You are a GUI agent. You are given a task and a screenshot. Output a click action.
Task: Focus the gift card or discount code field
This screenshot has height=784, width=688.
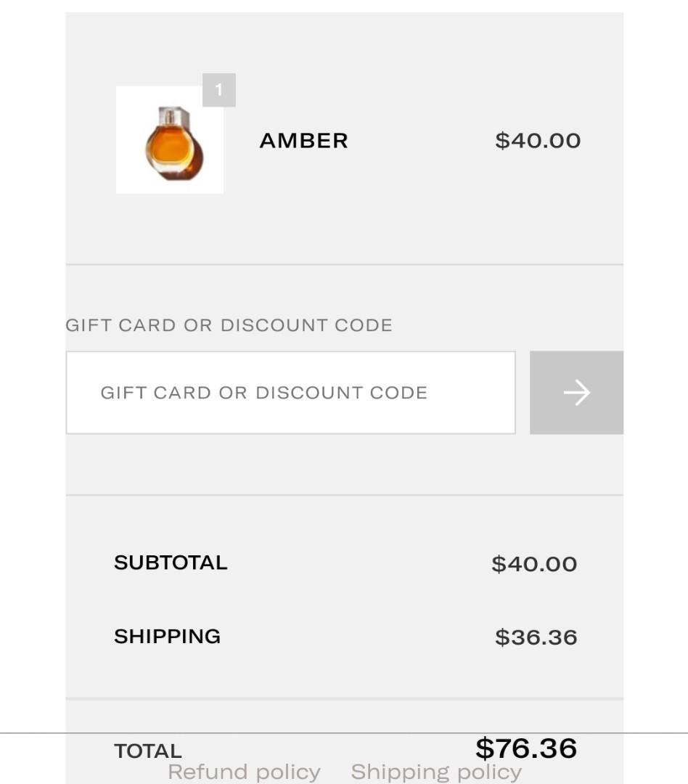pos(290,393)
